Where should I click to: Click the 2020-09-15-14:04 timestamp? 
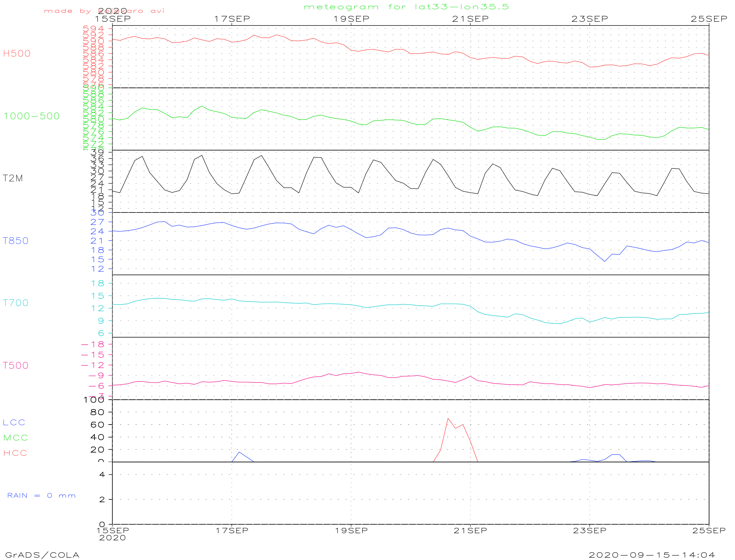pyautogui.click(x=652, y=555)
